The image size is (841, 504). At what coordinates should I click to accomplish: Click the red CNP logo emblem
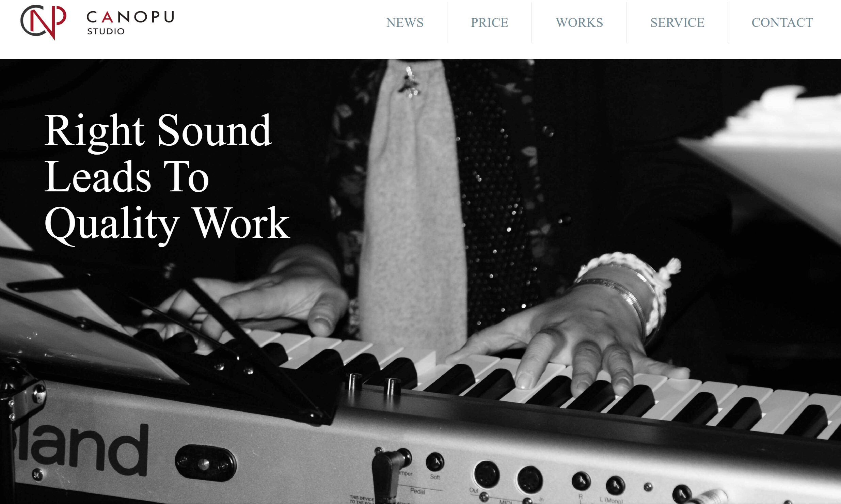click(43, 22)
